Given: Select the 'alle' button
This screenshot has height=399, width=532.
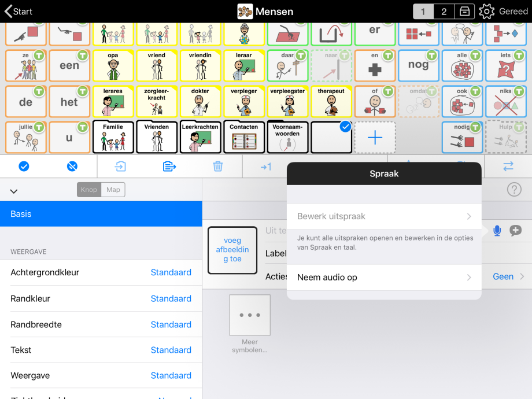Looking at the screenshot, I should 462,65.
